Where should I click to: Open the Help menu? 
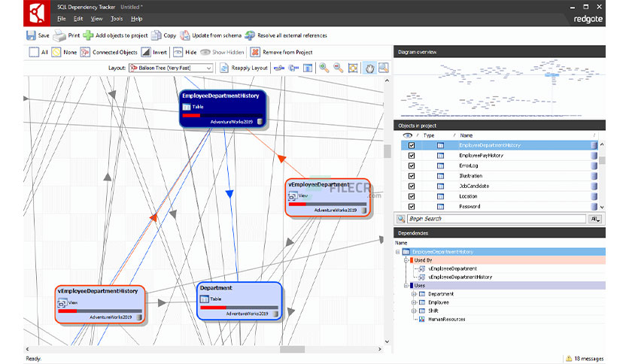(136, 19)
